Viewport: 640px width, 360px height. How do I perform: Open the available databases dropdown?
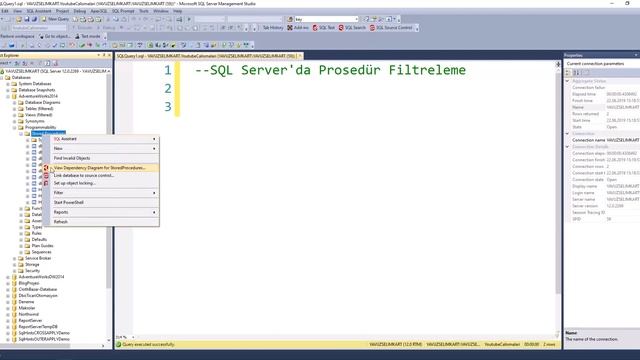click(x=38, y=28)
